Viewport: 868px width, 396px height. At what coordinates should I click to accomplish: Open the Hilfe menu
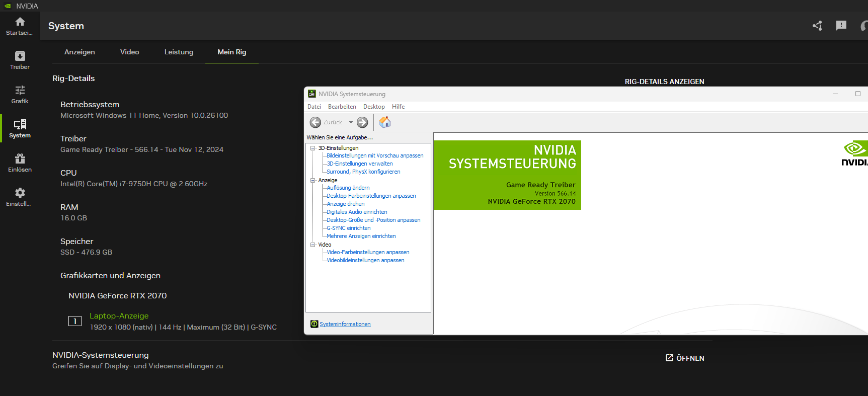click(x=399, y=107)
